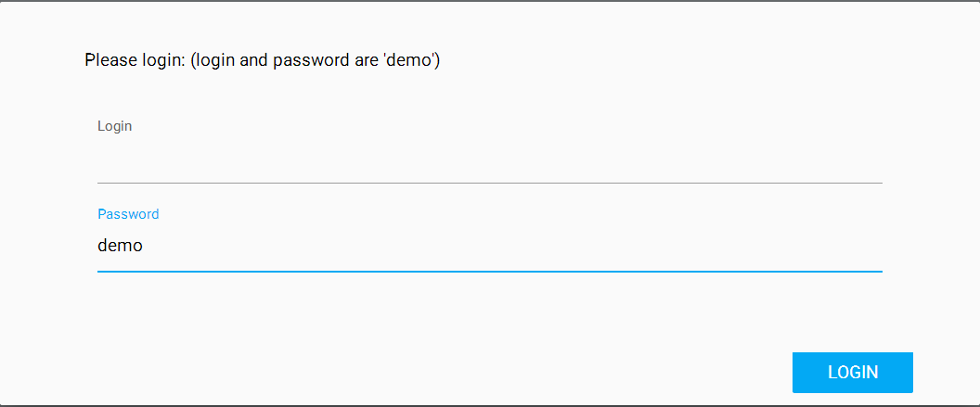Click the blue underline beneath Password field
The width and height of the screenshot is (980, 407).
coord(489,272)
